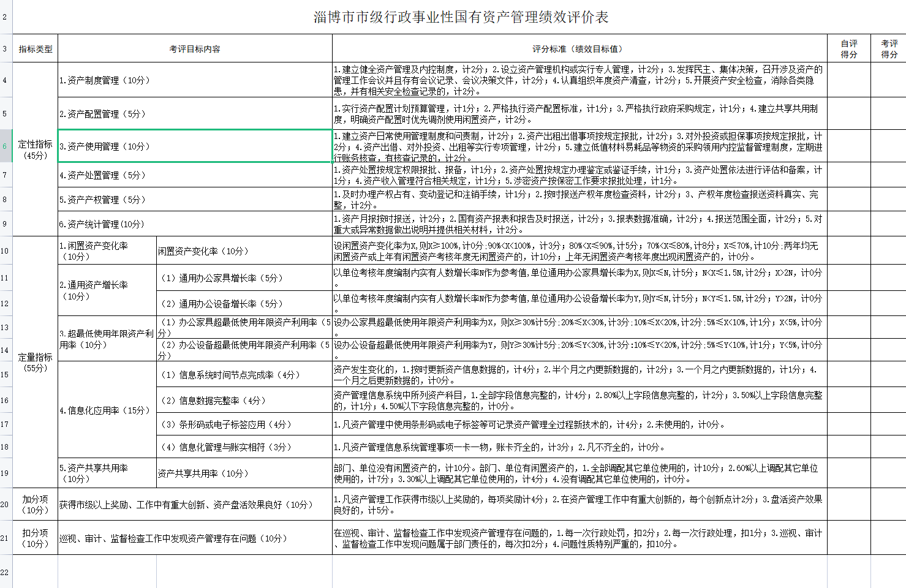Select the '加分项（10分）' cell
The image size is (906, 588).
pos(36,504)
